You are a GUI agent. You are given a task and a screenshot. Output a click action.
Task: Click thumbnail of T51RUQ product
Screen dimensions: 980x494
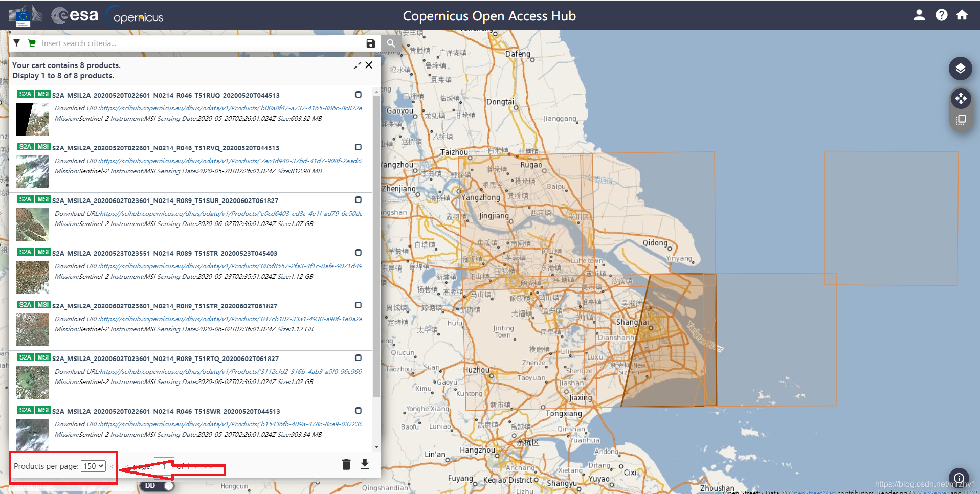pyautogui.click(x=33, y=119)
